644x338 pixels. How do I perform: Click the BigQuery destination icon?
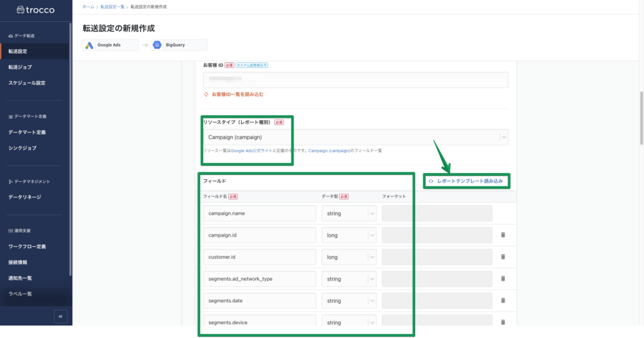point(157,45)
